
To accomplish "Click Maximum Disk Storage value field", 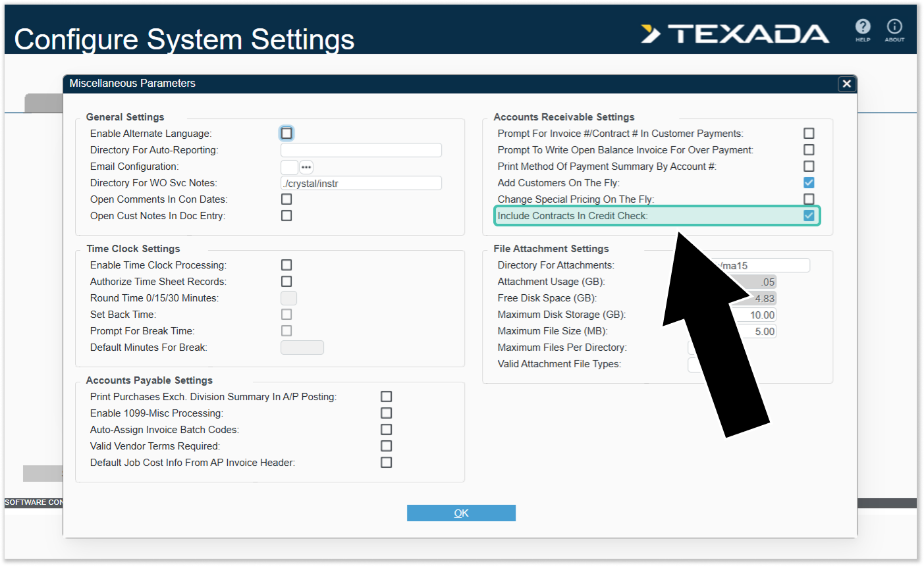I will click(756, 315).
